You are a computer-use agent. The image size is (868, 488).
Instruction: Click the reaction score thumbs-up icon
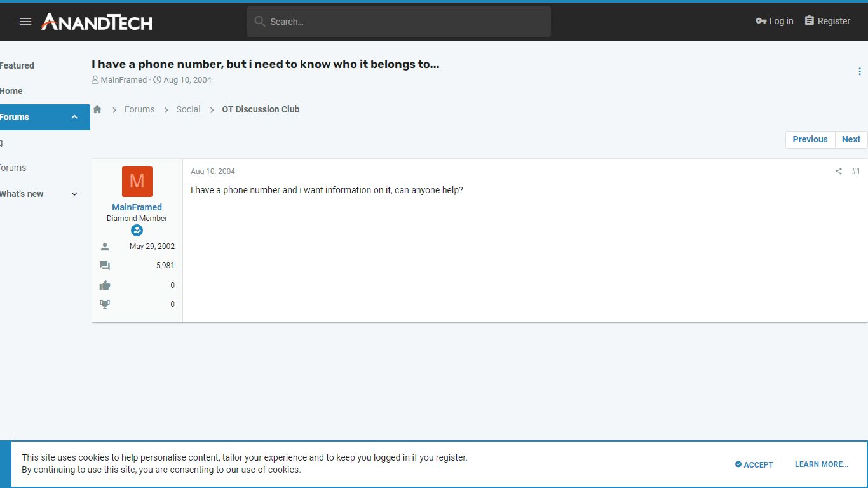click(105, 285)
